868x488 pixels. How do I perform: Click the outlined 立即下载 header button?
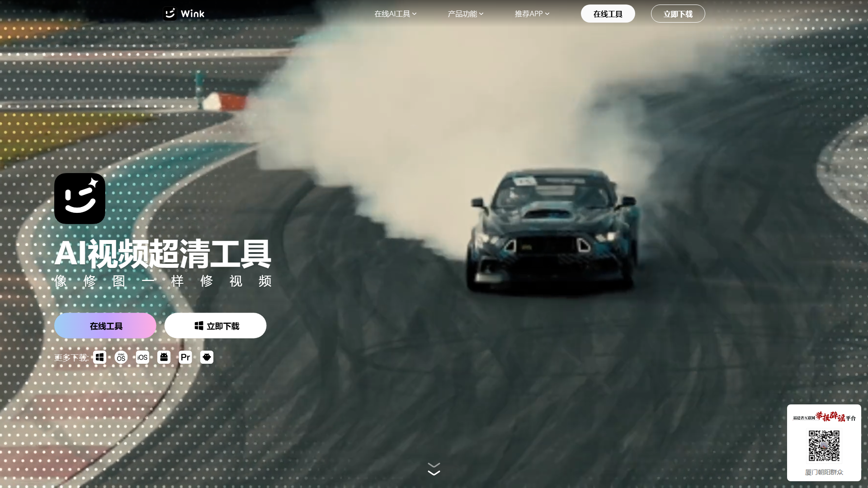678,14
